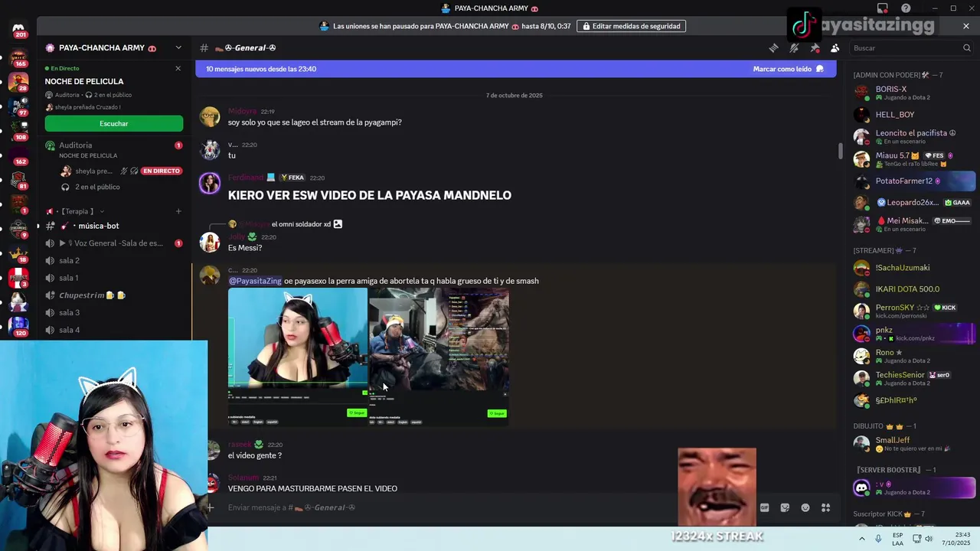
Task: Open server icon with 97 badge
Action: [18, 106]
